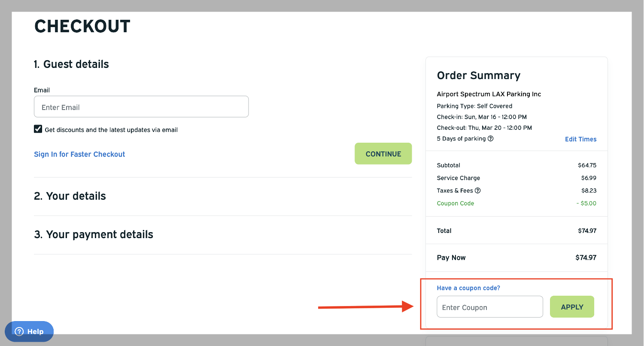Open the Help chat widget
644x346 pixels.
[29, 331]
